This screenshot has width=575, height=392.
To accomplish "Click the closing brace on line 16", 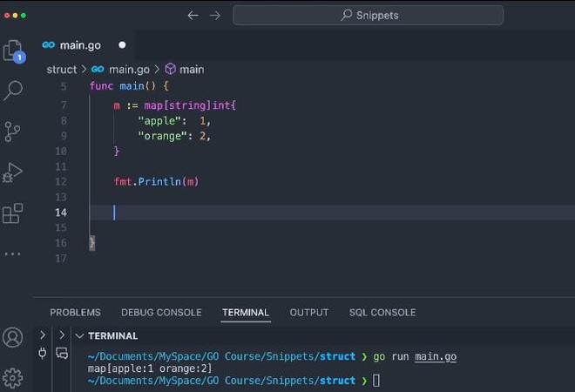I will 92,243.
